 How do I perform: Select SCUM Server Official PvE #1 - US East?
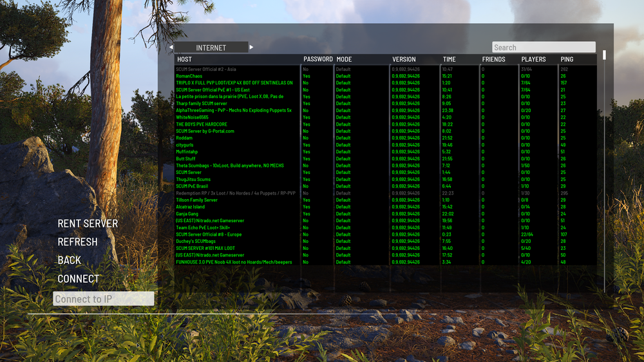pyautogui.click(x=385, y=90)
